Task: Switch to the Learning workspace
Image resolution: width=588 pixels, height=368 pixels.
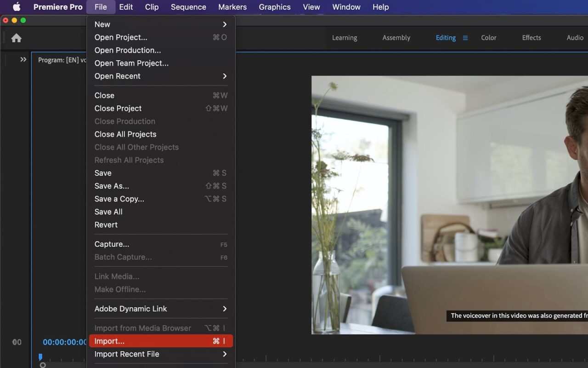Action: 345,38
